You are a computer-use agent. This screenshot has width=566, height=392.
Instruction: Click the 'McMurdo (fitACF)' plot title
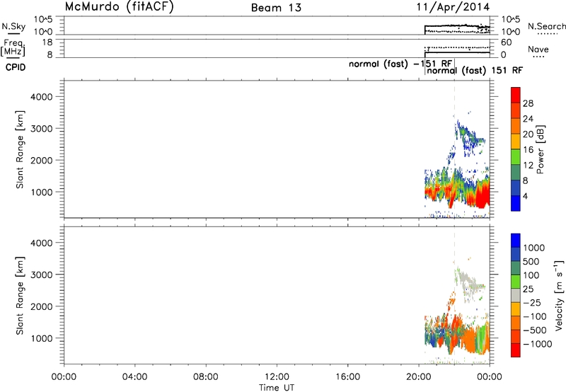119,7
